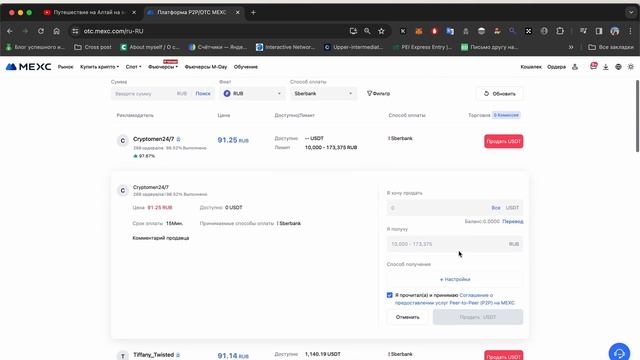Open site info icon beside the URL

click(75, 31)
